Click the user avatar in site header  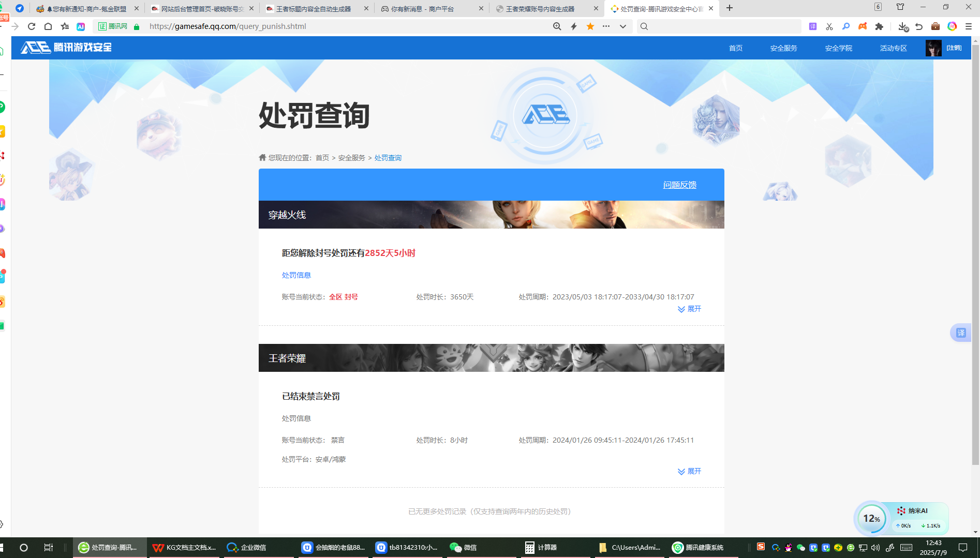click(x=933, y=48)
